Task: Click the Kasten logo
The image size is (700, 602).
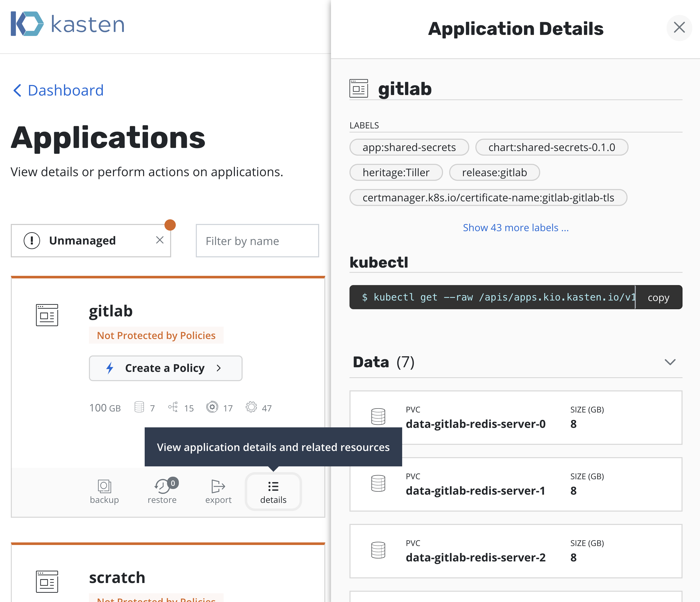Action: pyautogui.click(x=68, y=24)
